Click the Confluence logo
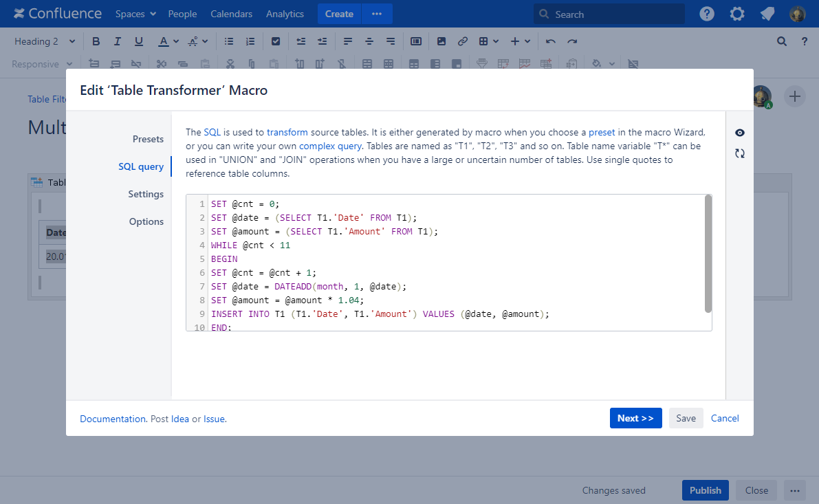 (x=58, y=14)
